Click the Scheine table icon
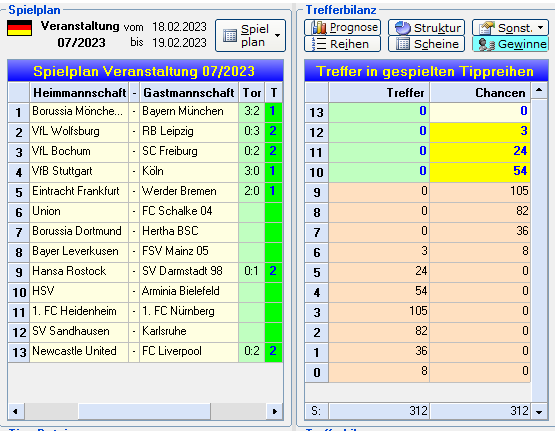555x431 pixels. [x=403, y=44]
